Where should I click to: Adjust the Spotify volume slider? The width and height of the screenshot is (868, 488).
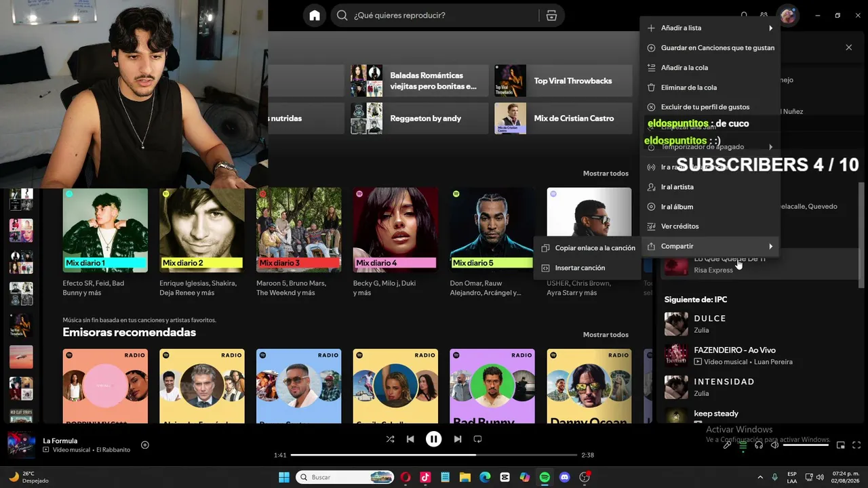point(806,445)
